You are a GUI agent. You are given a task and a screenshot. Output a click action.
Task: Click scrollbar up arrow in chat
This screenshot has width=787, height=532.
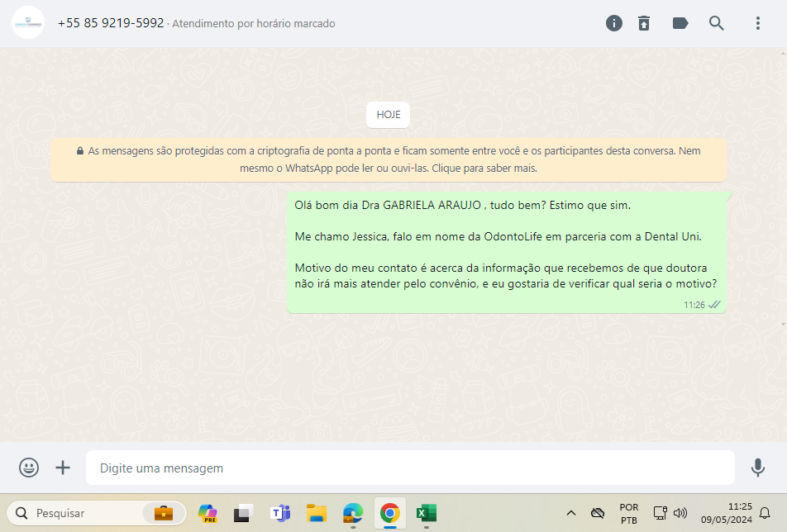coord(783,53)
